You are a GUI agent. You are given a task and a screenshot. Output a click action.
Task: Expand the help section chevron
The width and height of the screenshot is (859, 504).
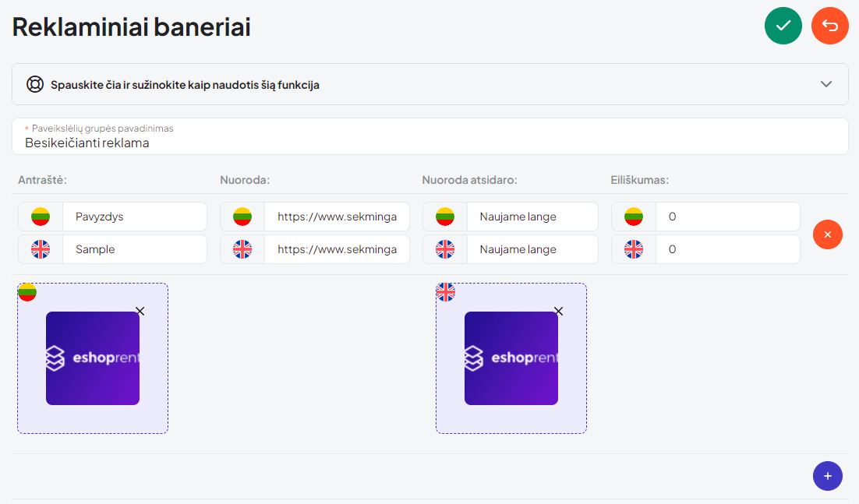tap(826, 84)
